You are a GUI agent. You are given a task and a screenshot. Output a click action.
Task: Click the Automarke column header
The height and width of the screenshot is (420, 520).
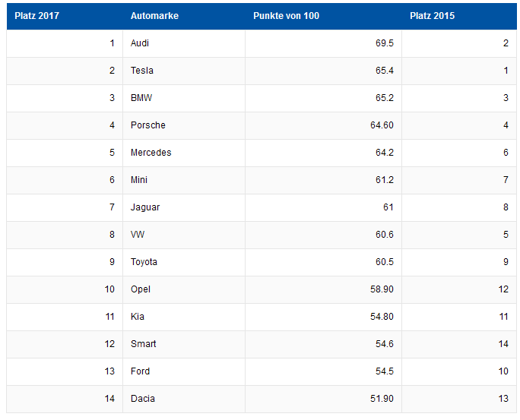coord(154,16)
